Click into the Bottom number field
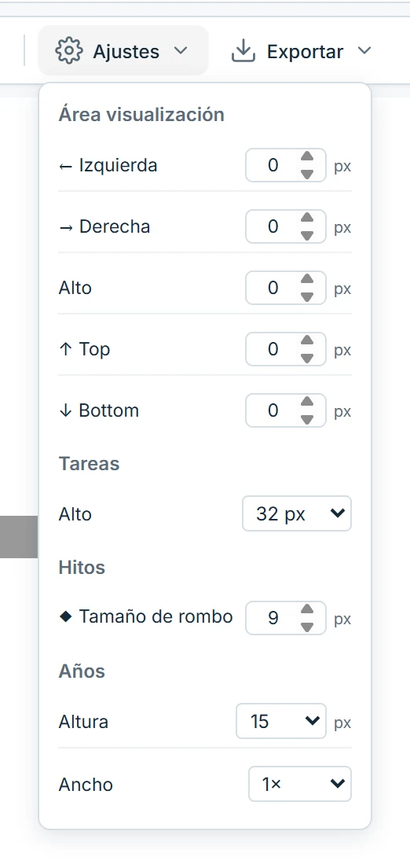The width and height of the screenshot is (410, 868). pyautogui.click(x=286, y=410)
